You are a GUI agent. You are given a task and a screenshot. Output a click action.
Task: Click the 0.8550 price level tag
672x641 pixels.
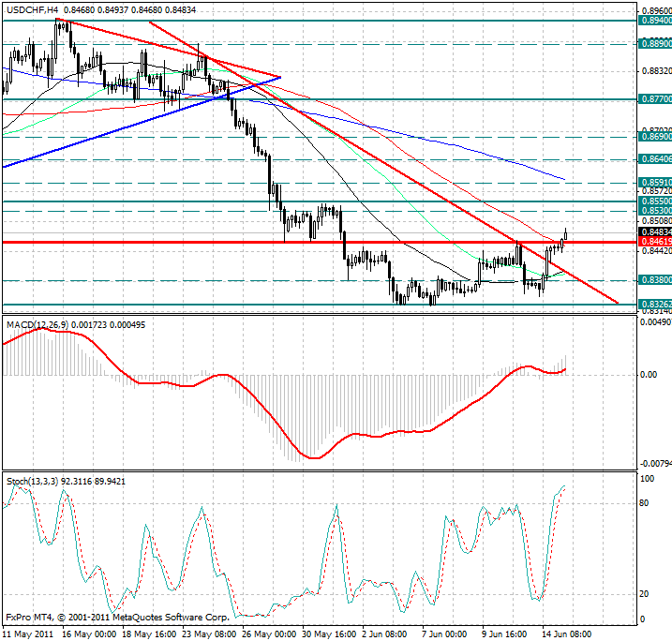click(654, 201)
